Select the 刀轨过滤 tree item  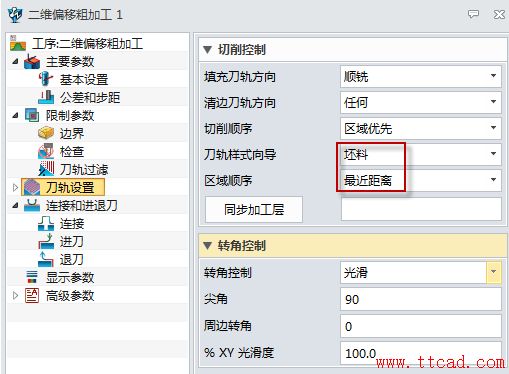84,169
